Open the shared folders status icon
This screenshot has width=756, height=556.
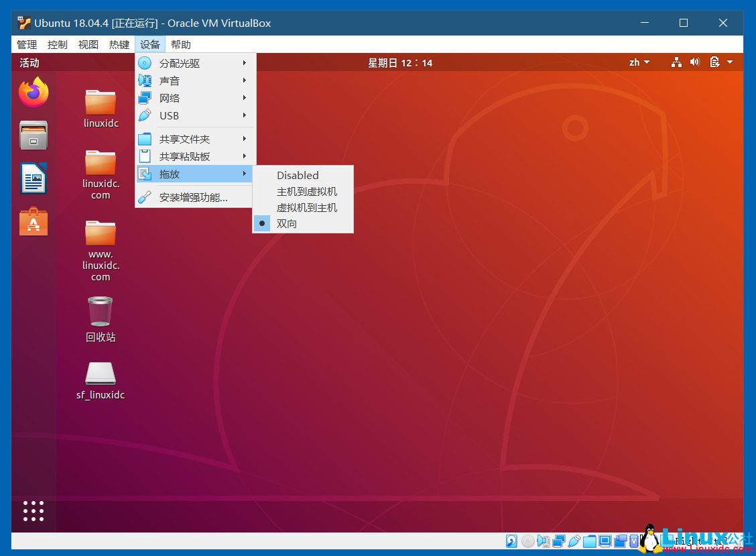tap(590, 541)
